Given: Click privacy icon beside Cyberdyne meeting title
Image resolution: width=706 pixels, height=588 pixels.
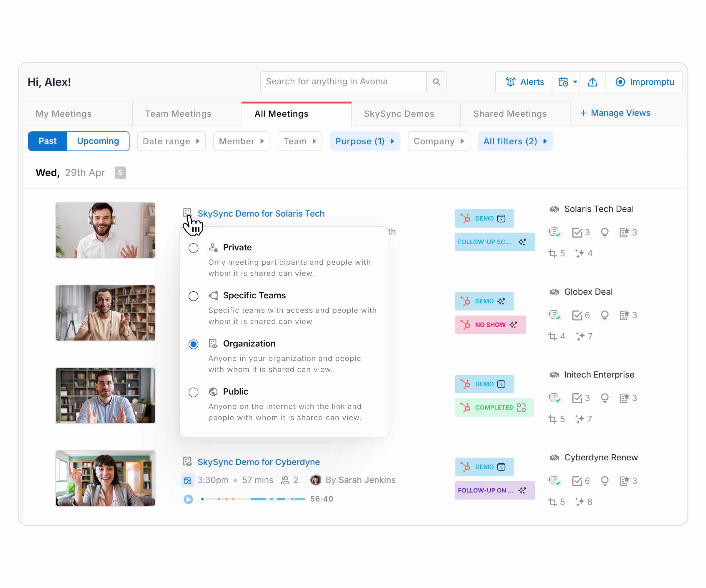Looking at the screenshot, I should coord(187,461).
